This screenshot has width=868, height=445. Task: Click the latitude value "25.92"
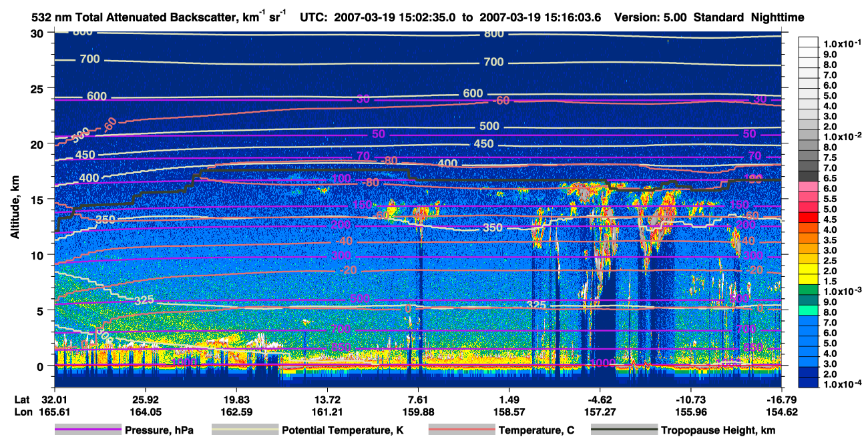tap(145, 399)
